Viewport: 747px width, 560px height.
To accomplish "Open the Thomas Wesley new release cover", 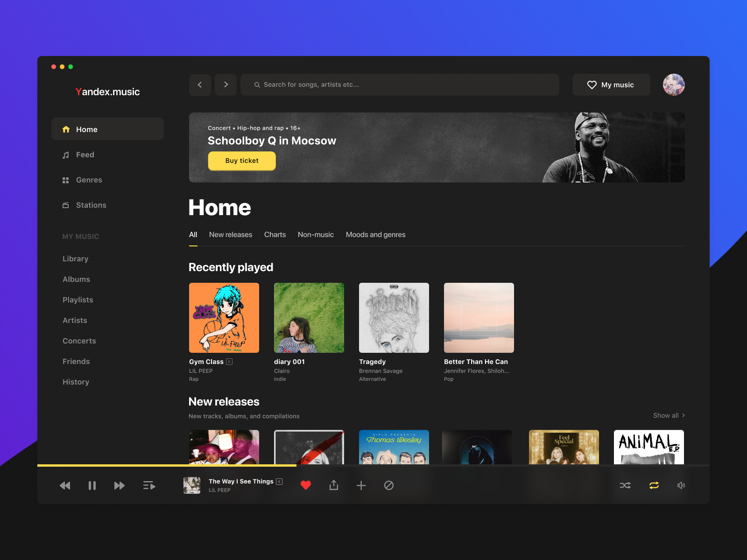I will 394,447.
